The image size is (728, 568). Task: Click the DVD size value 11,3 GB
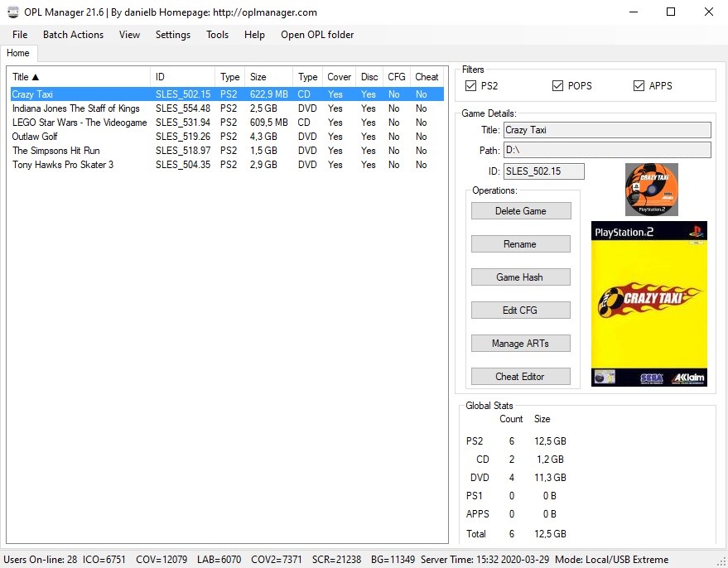550,478
